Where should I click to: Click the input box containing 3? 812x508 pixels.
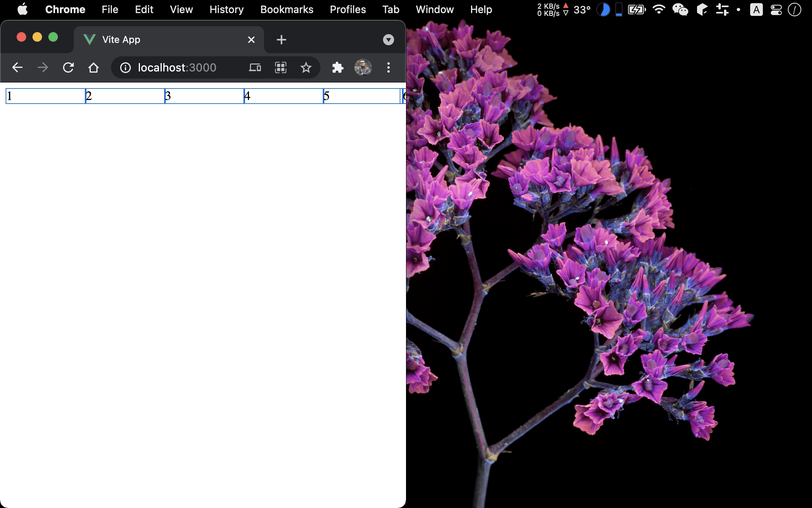pyautogui.click(x=204, y=96)
